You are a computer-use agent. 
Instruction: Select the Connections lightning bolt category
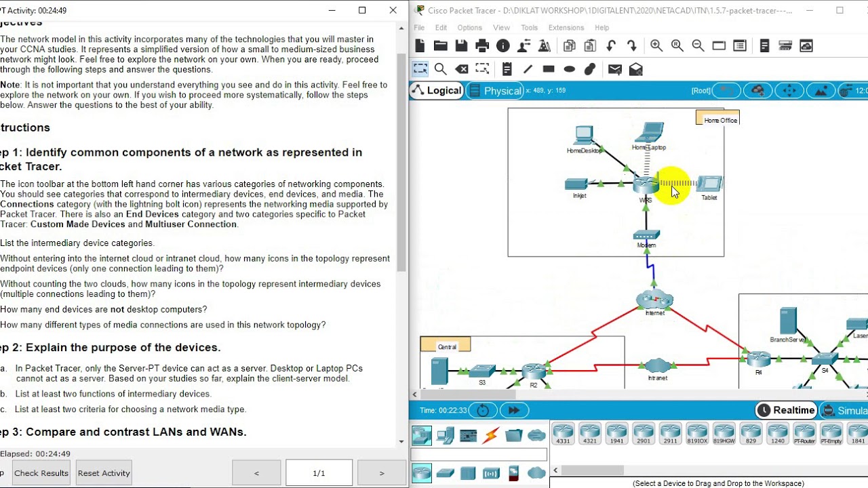pos(490,435)
